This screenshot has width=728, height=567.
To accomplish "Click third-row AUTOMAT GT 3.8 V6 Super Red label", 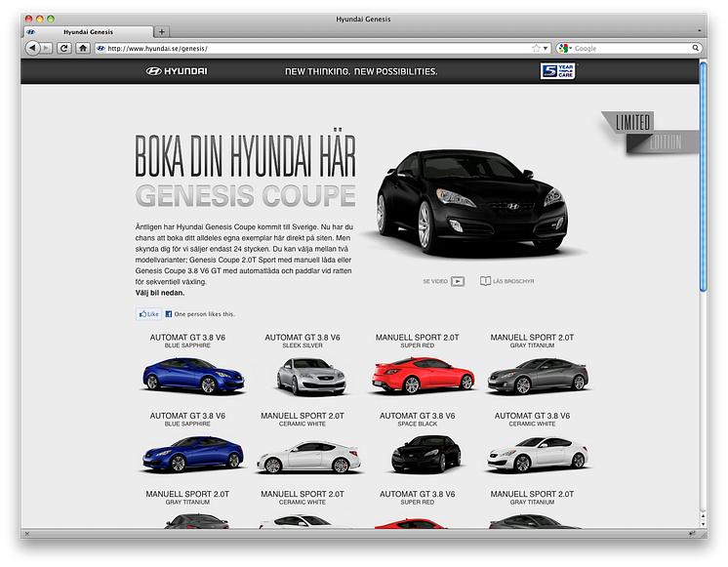I will [418, 498].
